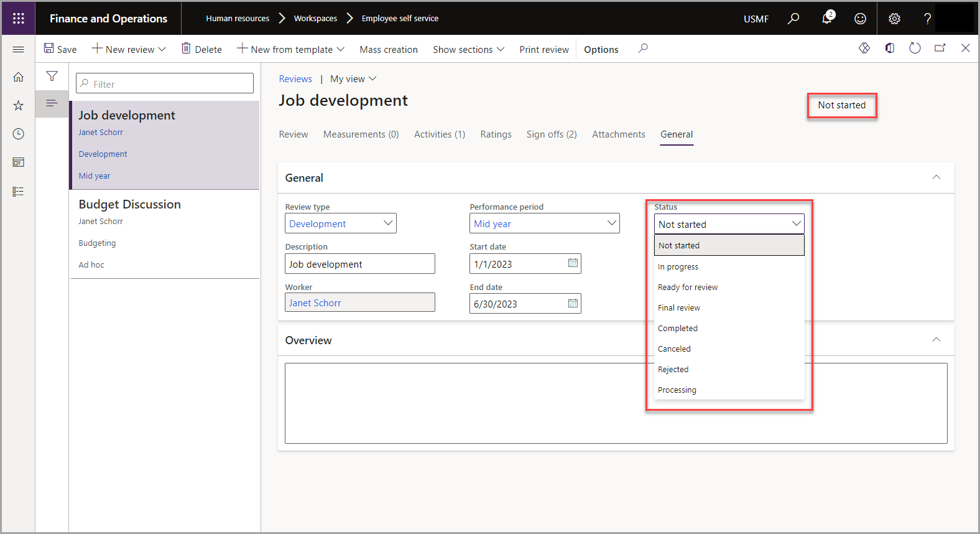
Task: Open the settings gear icon
Action: click(894, 19)
